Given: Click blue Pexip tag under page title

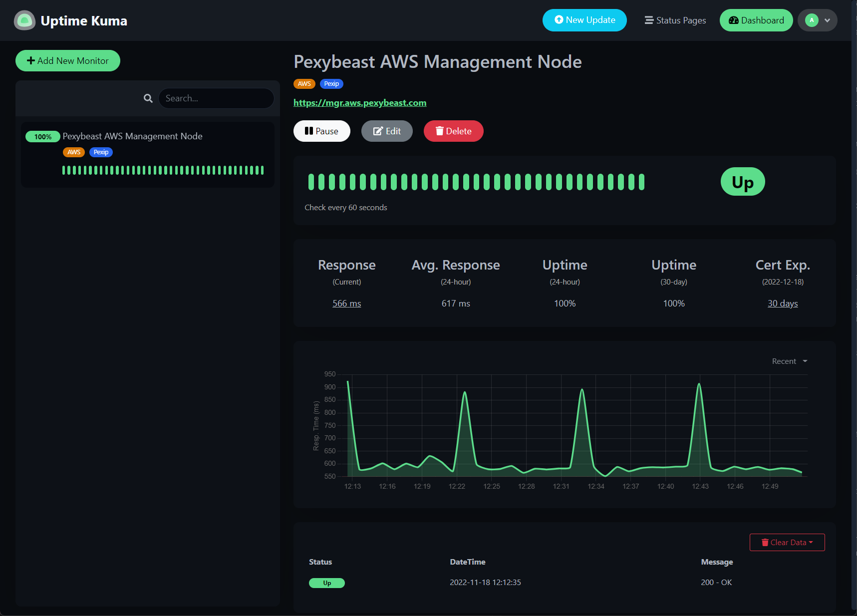Looking at the screenshot, I should [331, 84].
